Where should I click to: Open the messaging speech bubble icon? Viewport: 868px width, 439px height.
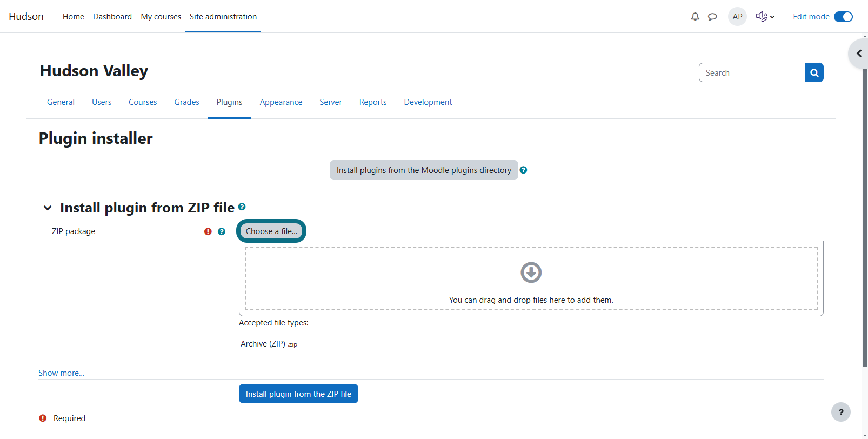tap(712, 17)
